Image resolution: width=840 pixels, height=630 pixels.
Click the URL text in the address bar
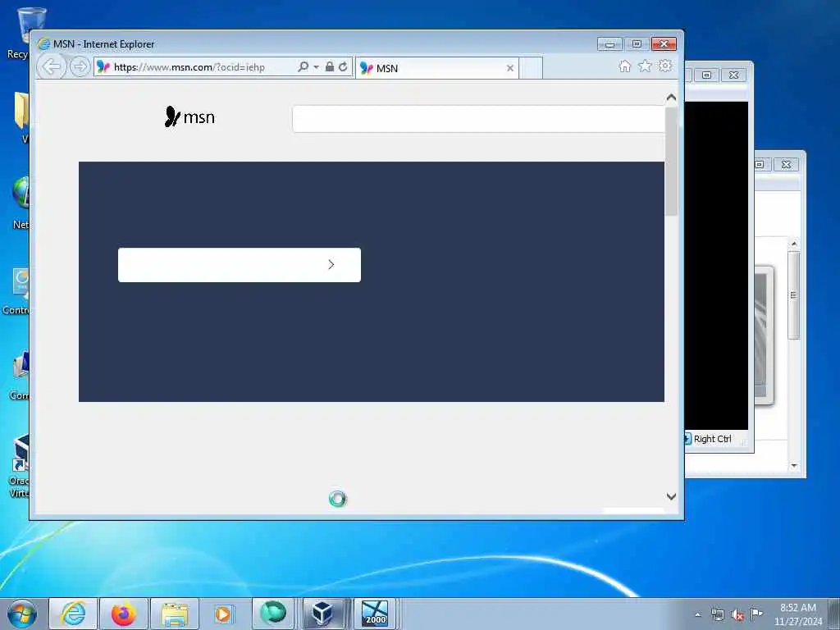point(189,67)
